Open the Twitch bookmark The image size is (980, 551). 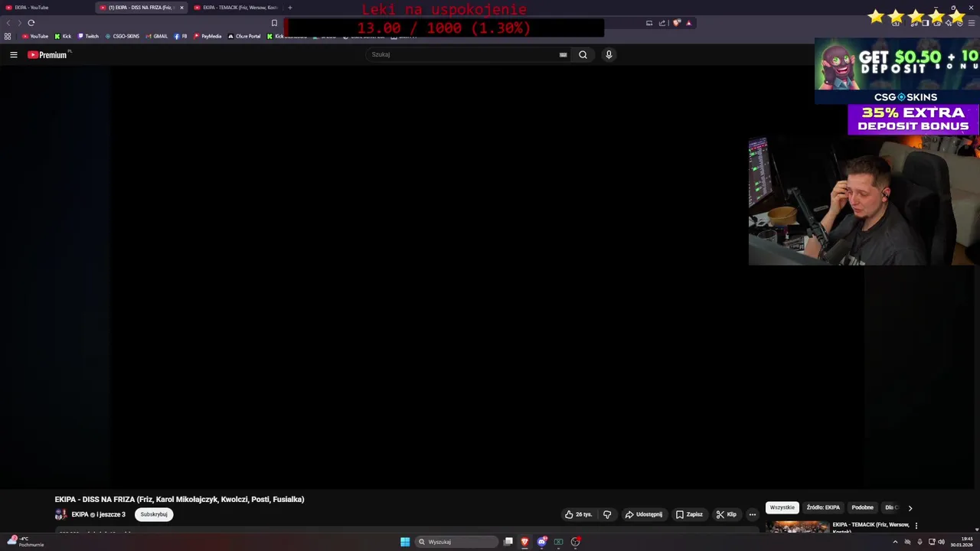[x=88, y=36]
